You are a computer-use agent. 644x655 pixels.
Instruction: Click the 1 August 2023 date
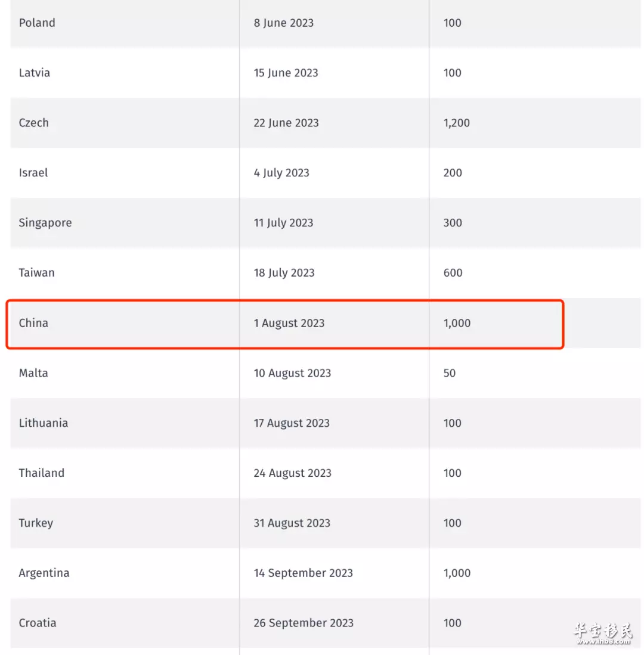click(x=289, y=323)
